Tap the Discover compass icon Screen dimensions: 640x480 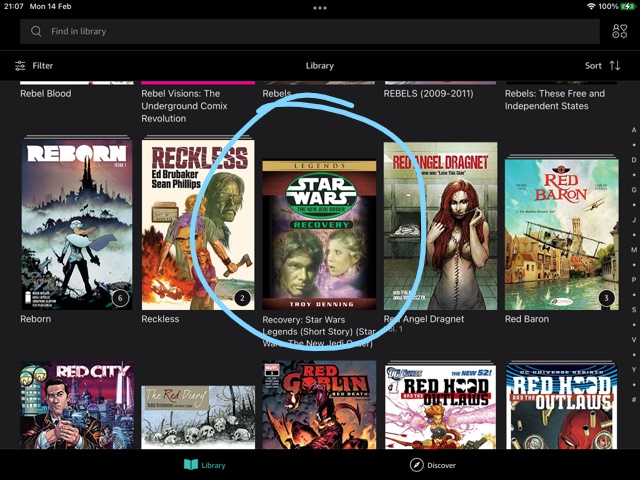(416, 465)
